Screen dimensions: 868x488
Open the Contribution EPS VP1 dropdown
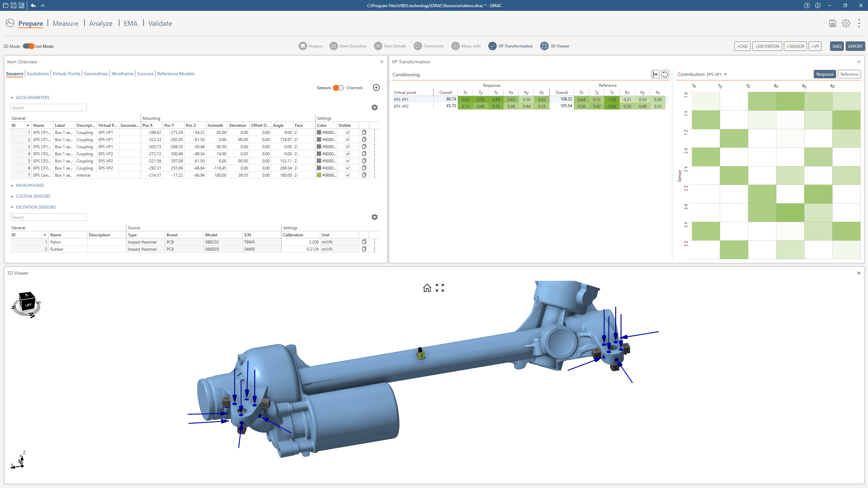point(725,75)
